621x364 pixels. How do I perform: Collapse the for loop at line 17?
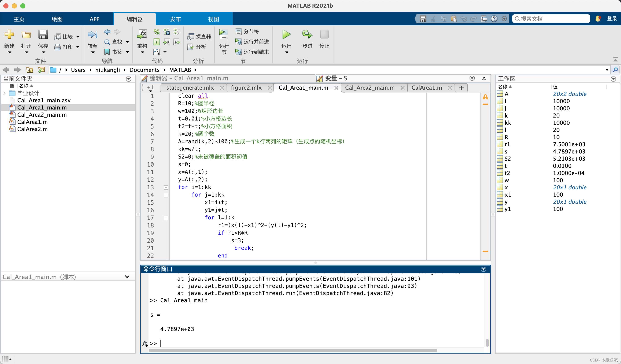coord(166,218)
